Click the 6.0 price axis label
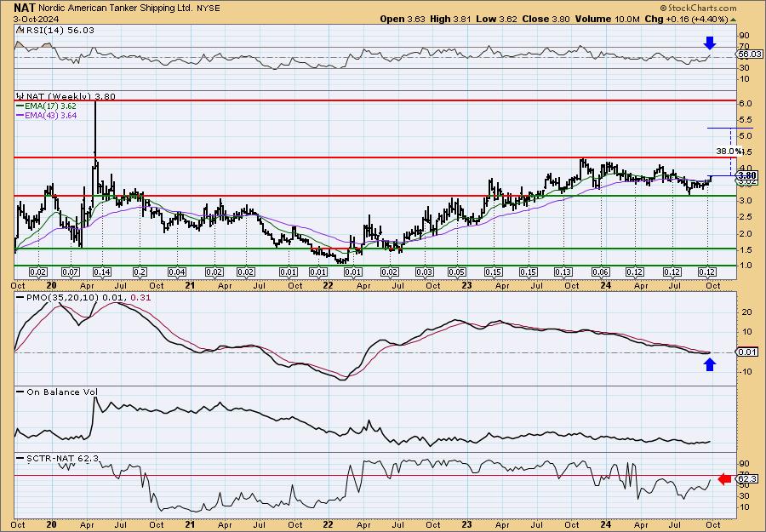Image resolution: width=766 pixels, height=532 pixels. click(745, 104)
